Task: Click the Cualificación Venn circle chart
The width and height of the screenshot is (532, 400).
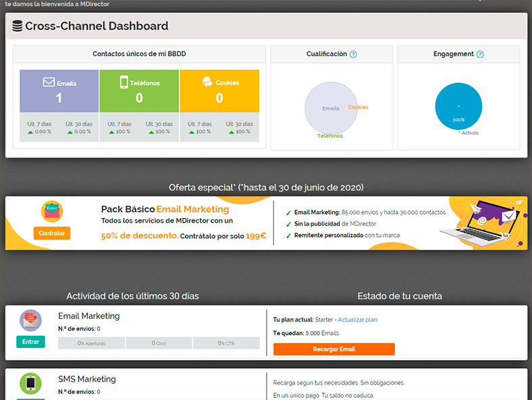Action: point(331,108)
